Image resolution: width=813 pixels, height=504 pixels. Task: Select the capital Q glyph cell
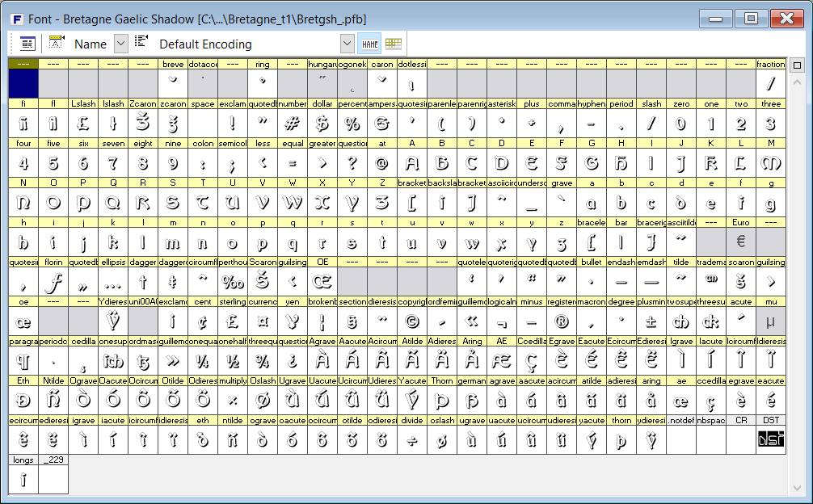click(112, 203)
